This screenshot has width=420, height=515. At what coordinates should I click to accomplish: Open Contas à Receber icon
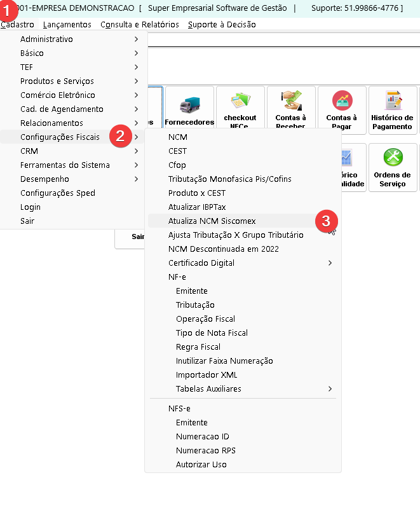click(x=291, y=109)
